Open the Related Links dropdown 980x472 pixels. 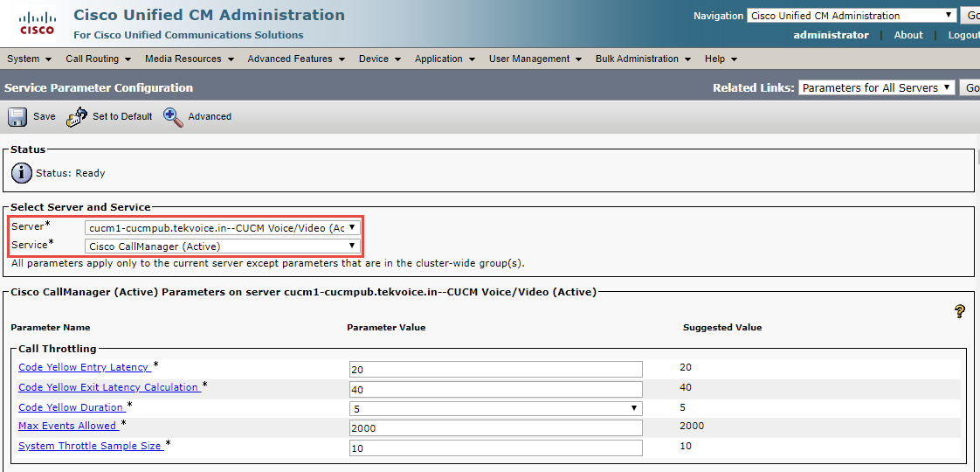pos(877,87)
